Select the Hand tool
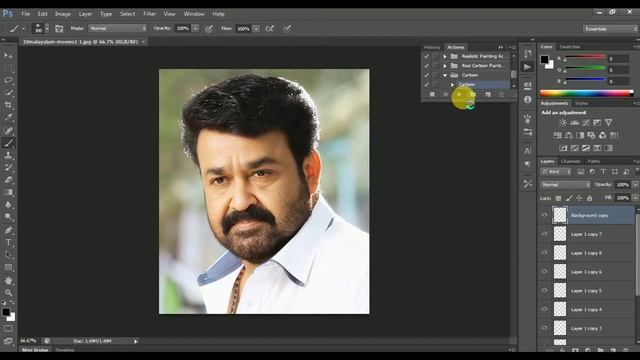 coord(8,280)
